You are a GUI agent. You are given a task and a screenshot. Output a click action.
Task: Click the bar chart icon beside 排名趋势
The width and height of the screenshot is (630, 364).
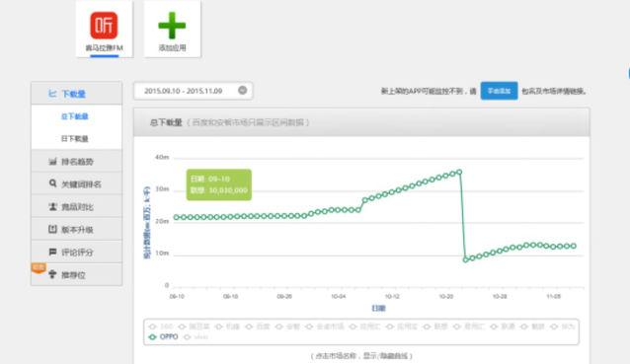click(x=52, y=161)
